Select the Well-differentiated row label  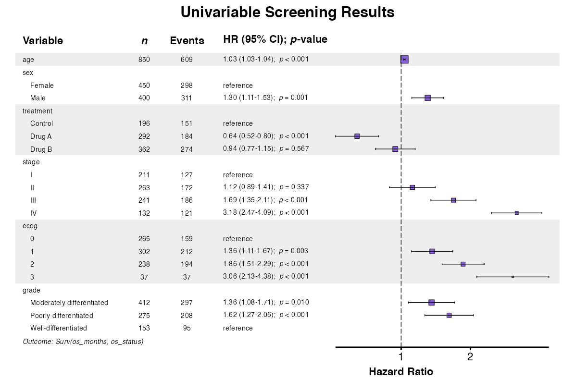(x=59, y=328)
